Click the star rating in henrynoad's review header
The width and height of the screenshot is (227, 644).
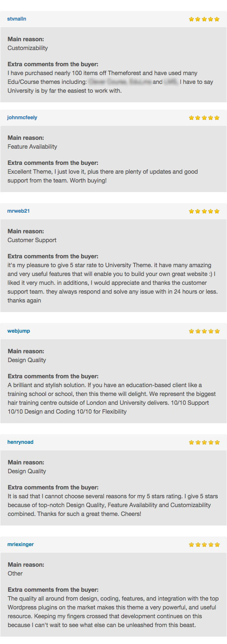click(x=204, y=442)
